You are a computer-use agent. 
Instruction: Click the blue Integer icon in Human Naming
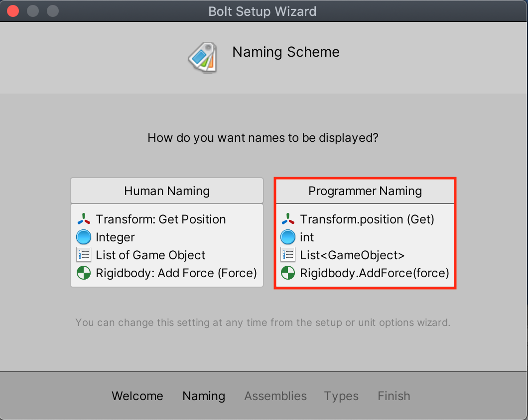coord(83,237)
